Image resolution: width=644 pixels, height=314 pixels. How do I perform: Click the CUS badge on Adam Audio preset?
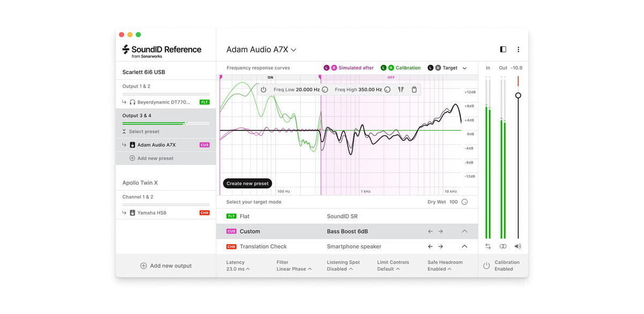point(204,145)
